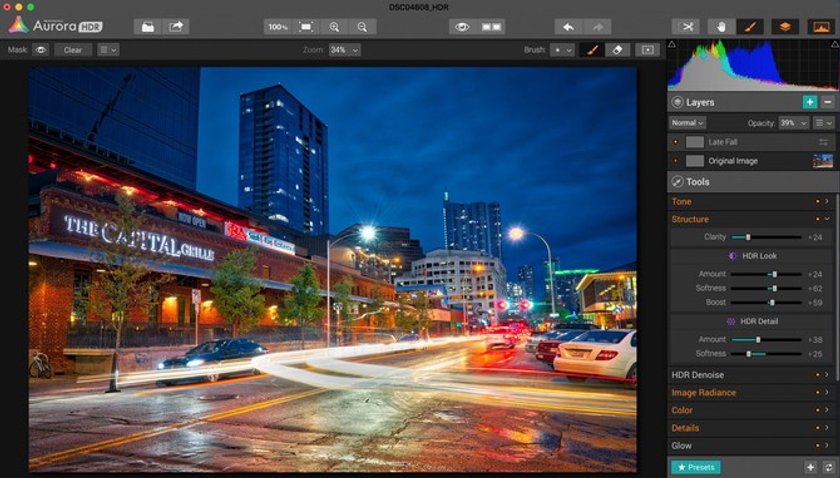
Task: Adjust the HDR Look Boost slider
Action: pos(766,303)
